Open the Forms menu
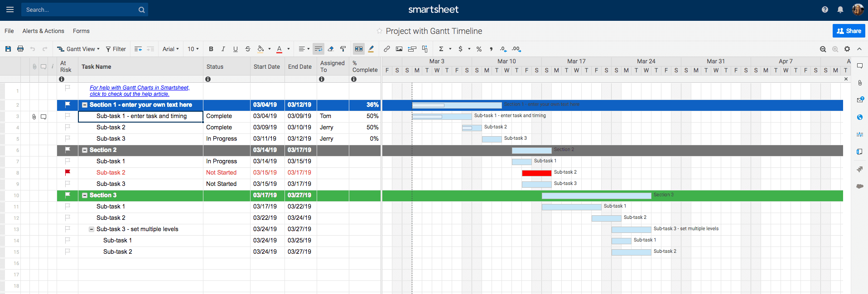 coord(81,31)
